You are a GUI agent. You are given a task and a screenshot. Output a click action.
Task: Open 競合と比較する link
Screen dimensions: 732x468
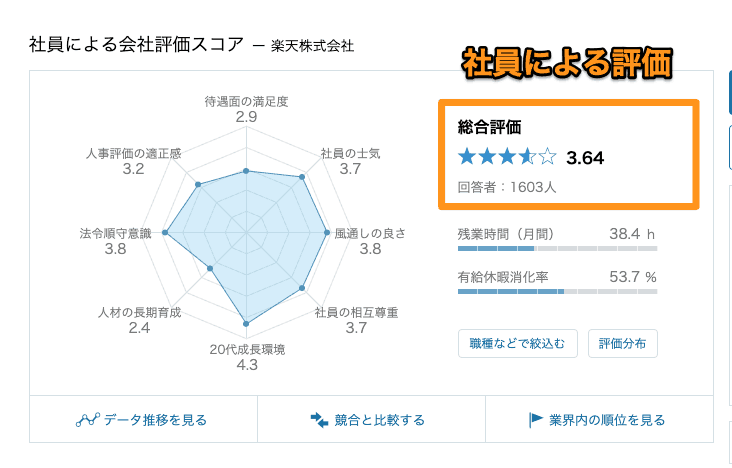[378, 420]
